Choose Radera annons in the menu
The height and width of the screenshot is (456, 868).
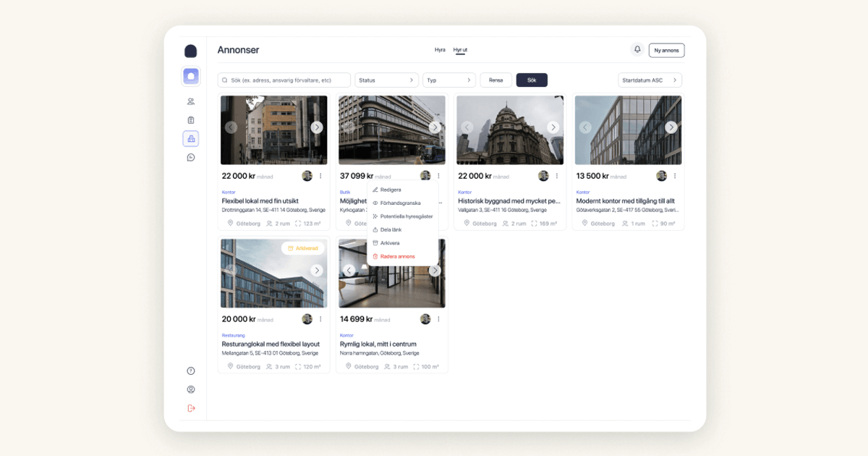(x=397, y=256)
